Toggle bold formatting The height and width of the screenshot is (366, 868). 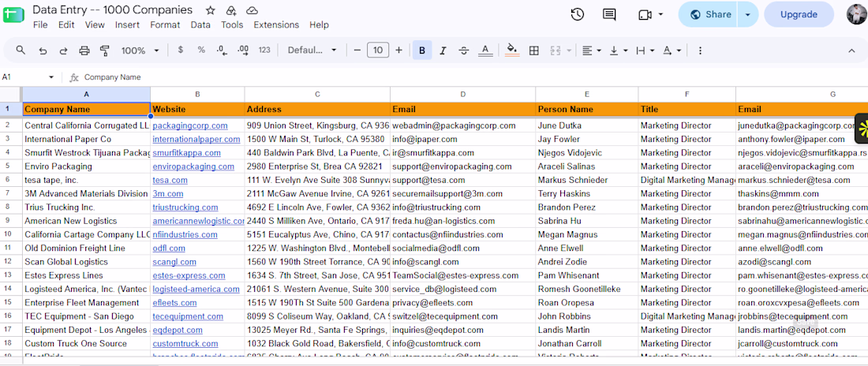pyautogui.click(x=422, y=50)
